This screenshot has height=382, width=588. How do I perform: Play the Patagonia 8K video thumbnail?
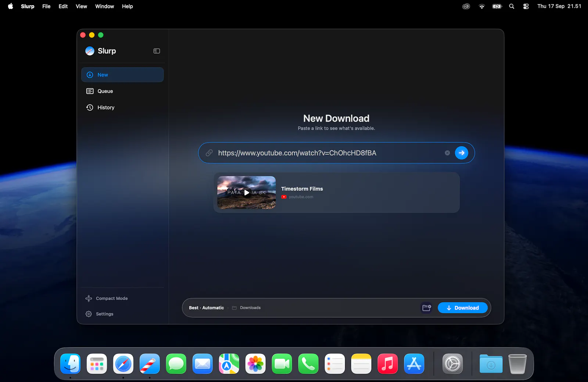coord(247,192)
